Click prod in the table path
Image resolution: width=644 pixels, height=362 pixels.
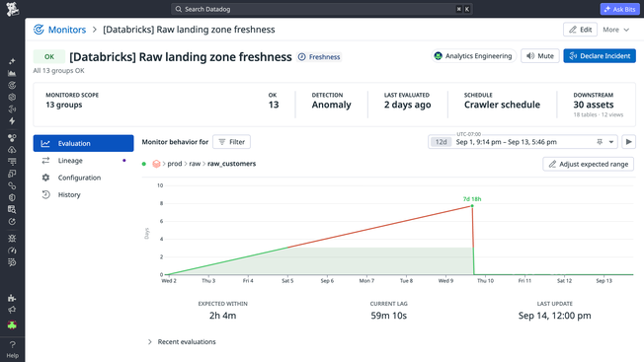(175, 164)
